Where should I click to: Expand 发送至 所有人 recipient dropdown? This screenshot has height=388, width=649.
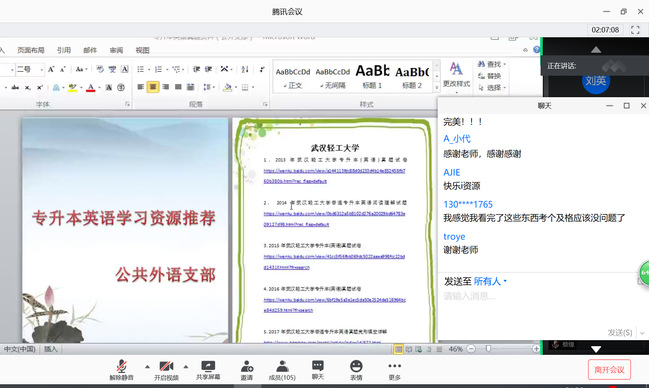pyautogui.click(x=490, y=282)
